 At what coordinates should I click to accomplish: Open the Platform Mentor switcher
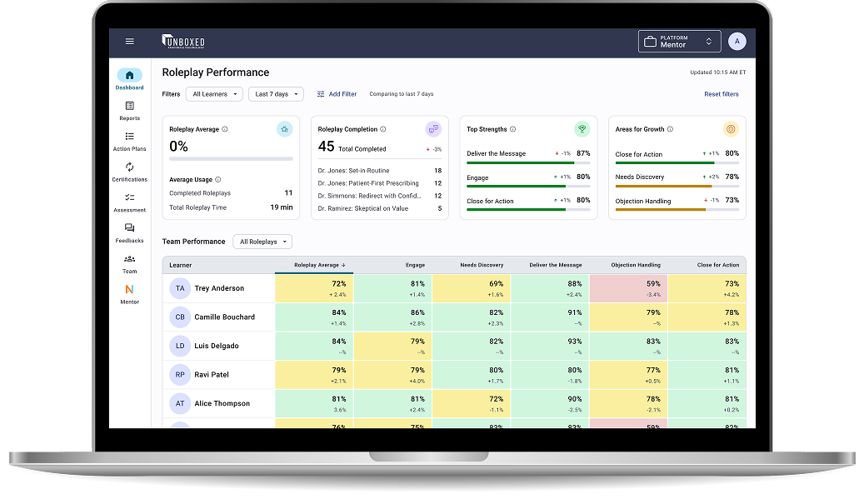point(679,42)
